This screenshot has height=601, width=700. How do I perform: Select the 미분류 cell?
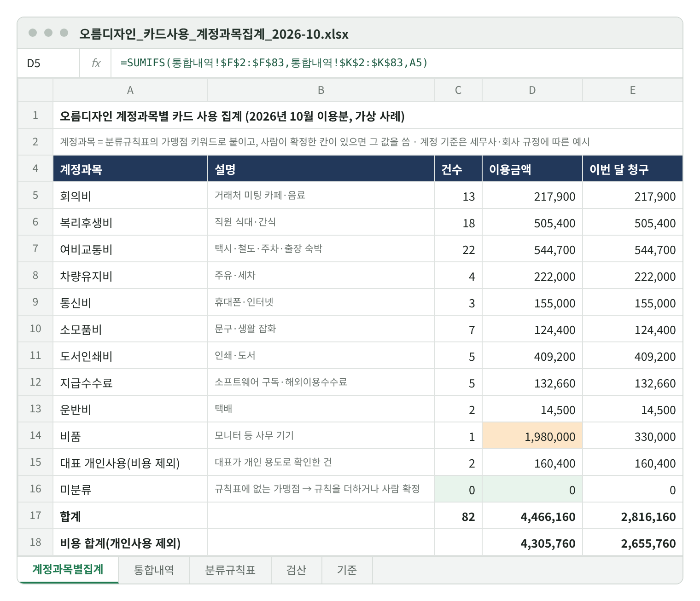[130, 489]
